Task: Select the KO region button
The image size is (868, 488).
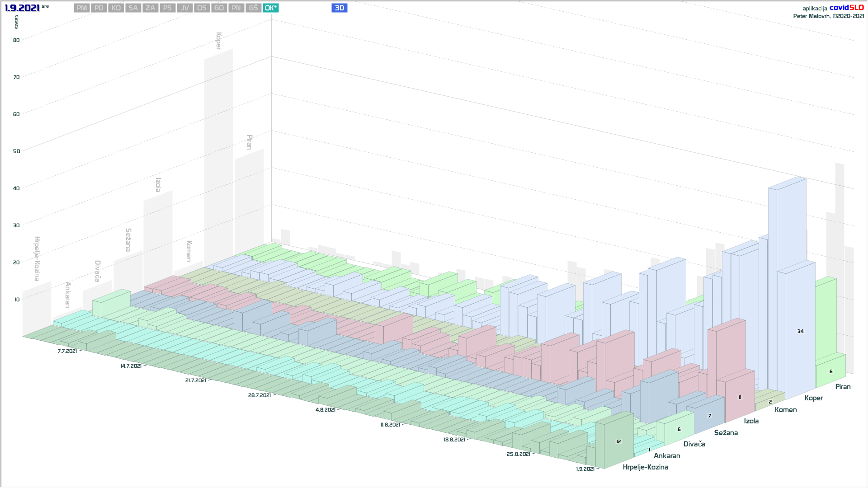Action: [x=116, y=8]
